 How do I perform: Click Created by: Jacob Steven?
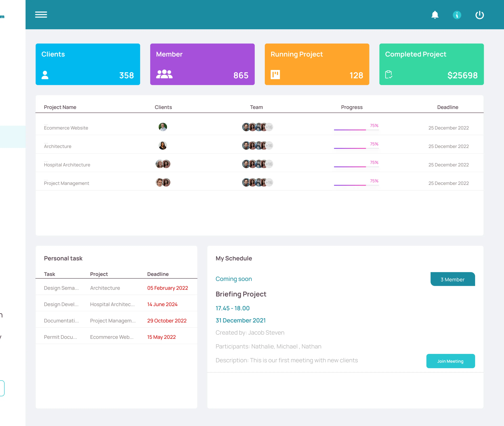point(250,332)
